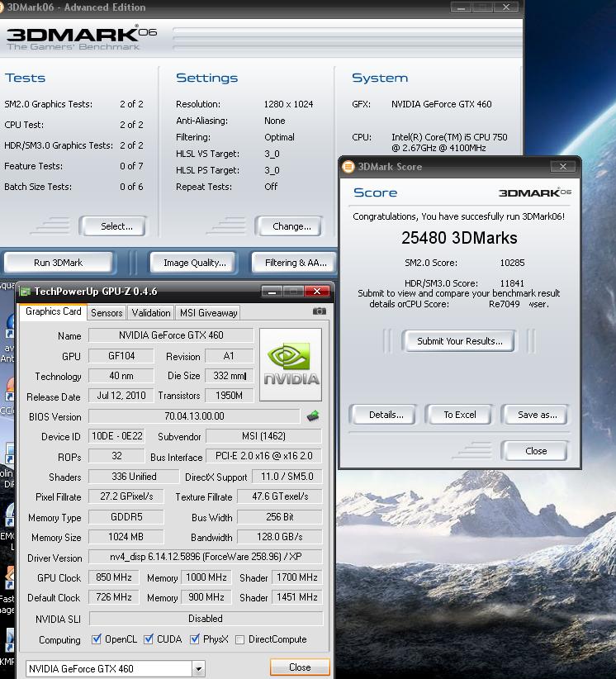Viewport: 616px width, 679px height.
Task: Click the GPU-Z title bar app icon
Action: (25, 292)
